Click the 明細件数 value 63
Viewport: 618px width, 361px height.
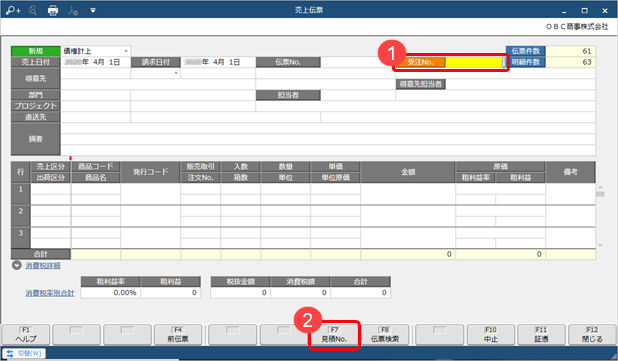570,62
